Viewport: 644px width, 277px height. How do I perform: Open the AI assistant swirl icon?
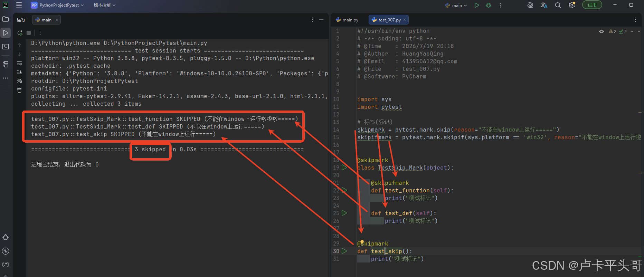pos(530,5)
